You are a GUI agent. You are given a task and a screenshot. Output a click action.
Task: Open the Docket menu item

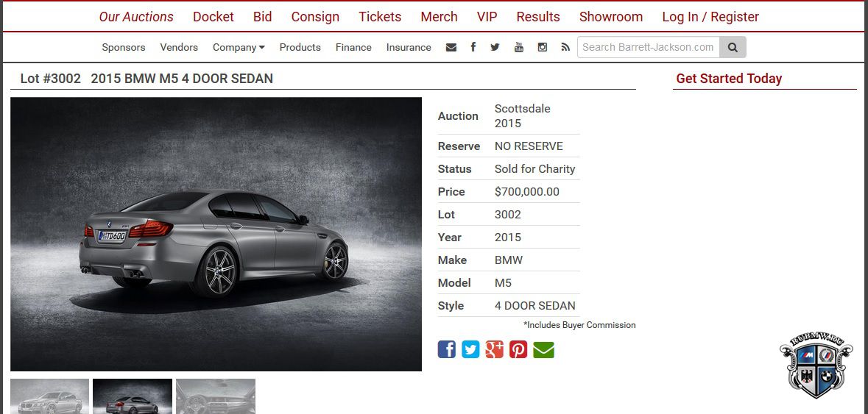tap(213, 17)
